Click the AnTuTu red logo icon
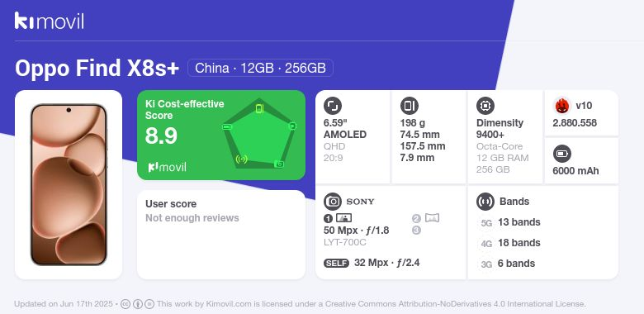The image size is (644, 314). (562, 106)
